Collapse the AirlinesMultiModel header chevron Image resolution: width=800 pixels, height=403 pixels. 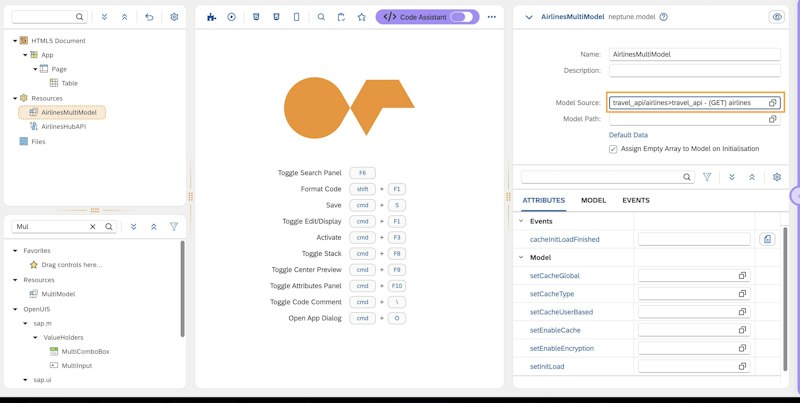pyautogui.click(x=529, y=17)
